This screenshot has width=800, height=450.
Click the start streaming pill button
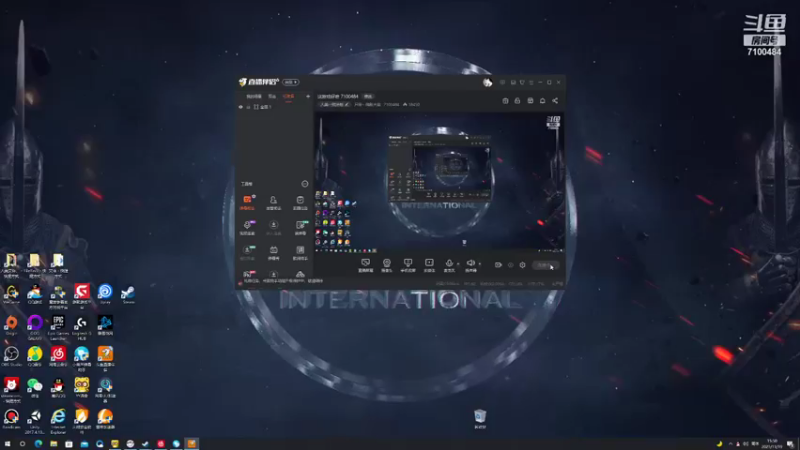(x=545, y=265)
